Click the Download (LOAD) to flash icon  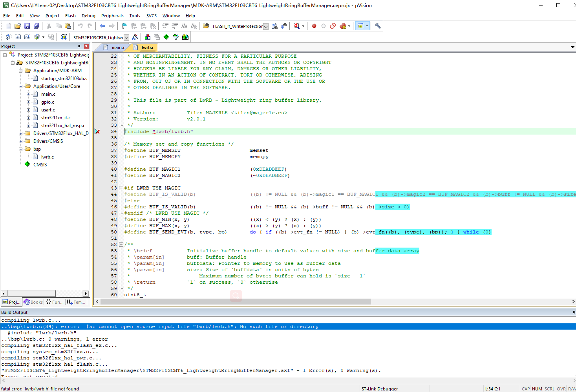click(x=64, y=37)
